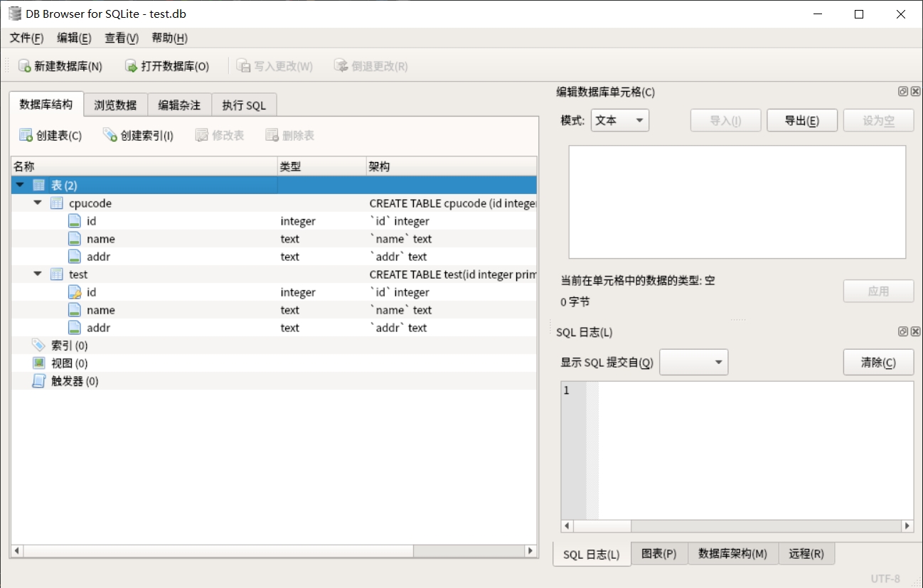Click the Indexes (索引) tag icon
This screenshot has width=923, height=588.
[39, 346]
